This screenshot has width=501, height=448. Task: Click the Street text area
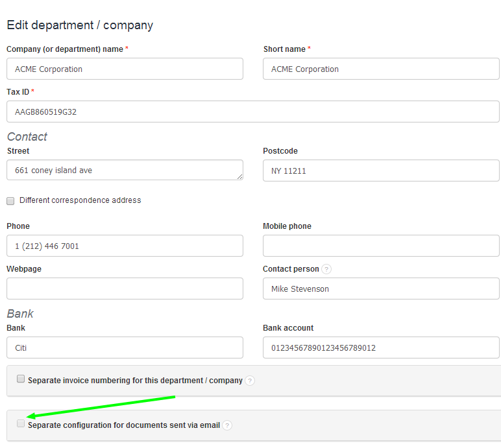click(125, 170)
